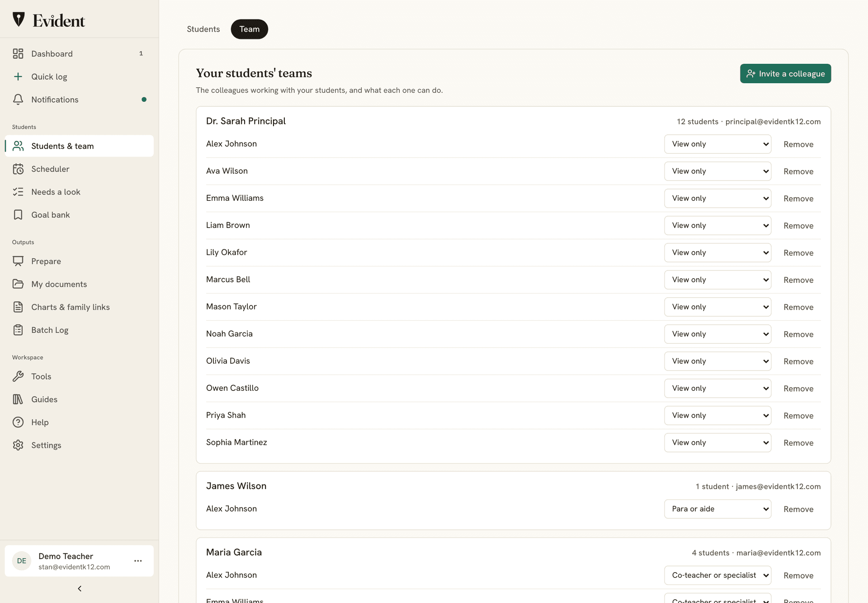Select the Team tab
The height and width of the screenshot is (603, 868).
250,29
